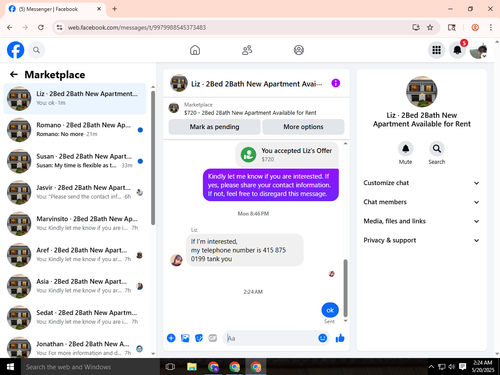
Task: Click the Facebook search magnifier icon
Action: coord(36,50)
